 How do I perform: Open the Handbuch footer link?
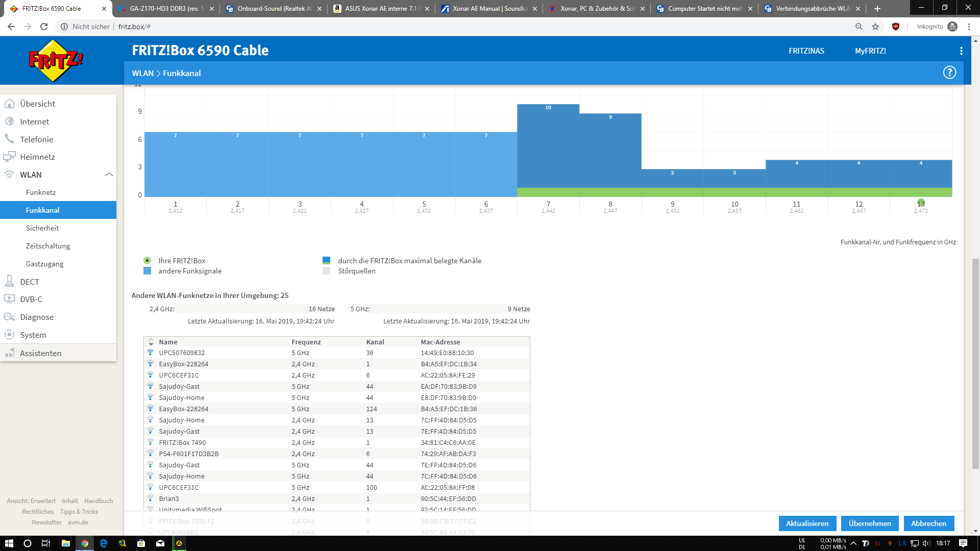[x=99, y=501]
